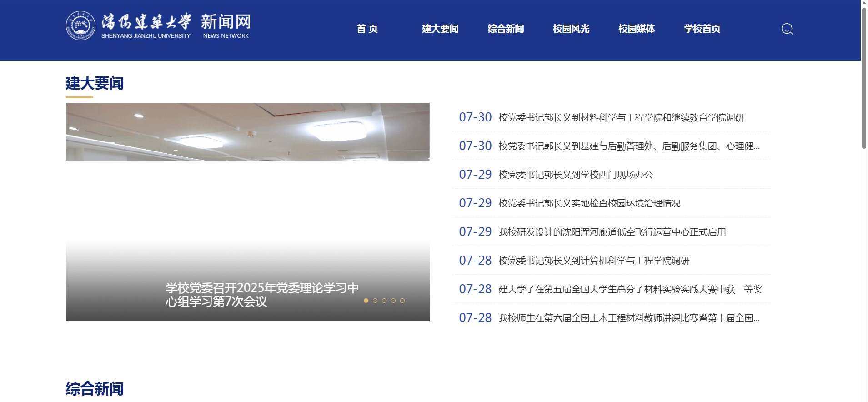Read article 校党委书记郭长义到学校西门现场办公
The image size is (868, 402).
point(576,175)
